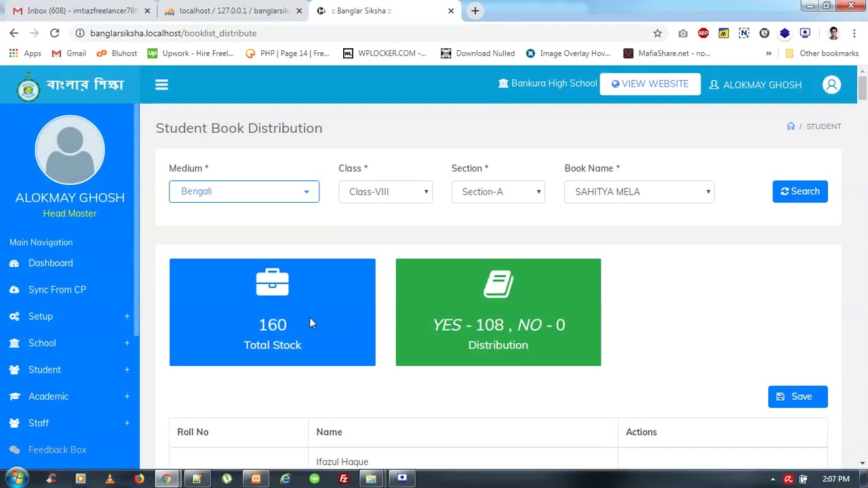Click the Gmail bookmark
The height and width of the screenshot is (488, 868).
click(x=68, y=53)
